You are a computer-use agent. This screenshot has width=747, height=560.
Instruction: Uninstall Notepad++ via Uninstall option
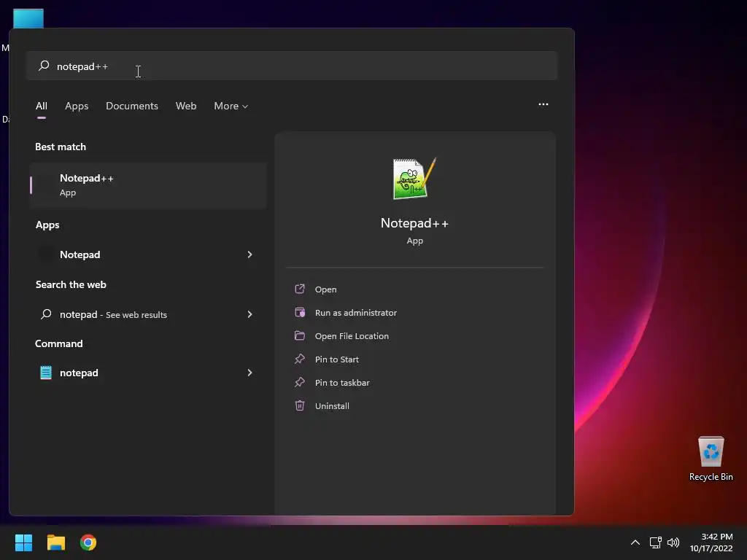[x=332, y=406]
